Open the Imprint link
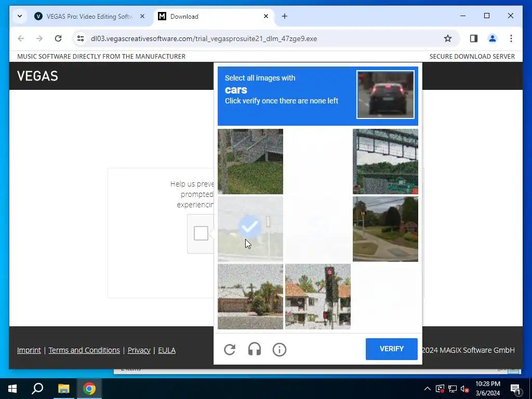Screen dimensions: 532x399 [29, 350]
